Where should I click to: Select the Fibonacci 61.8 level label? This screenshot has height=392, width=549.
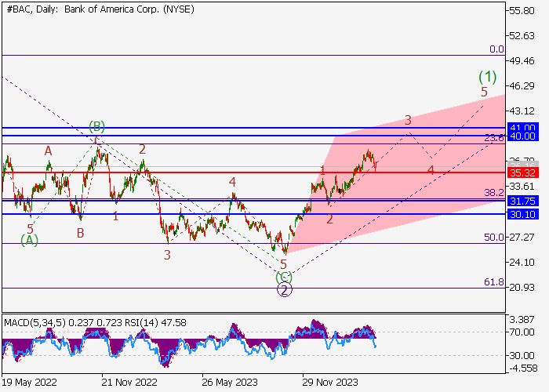click(x=494, y=281)
